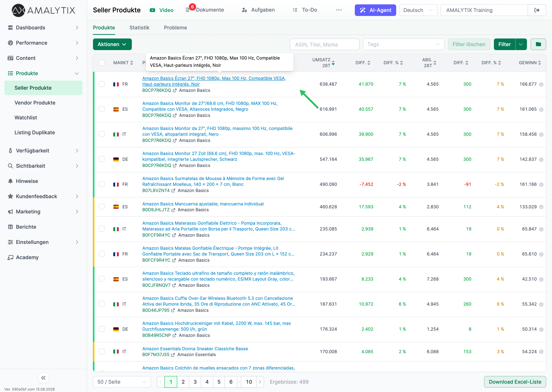Check the ES Mancuerna ajustable row checkbox

point(102,207)
